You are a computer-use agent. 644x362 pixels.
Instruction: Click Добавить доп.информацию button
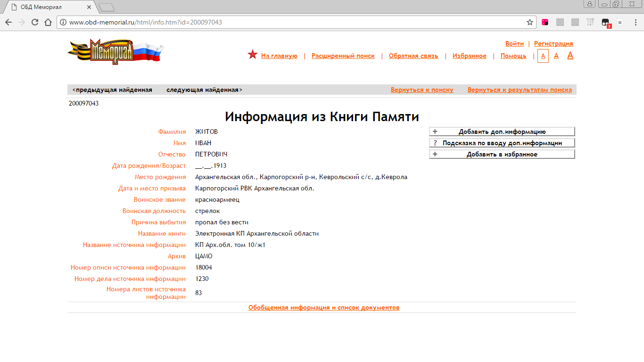tap(502, 132)
